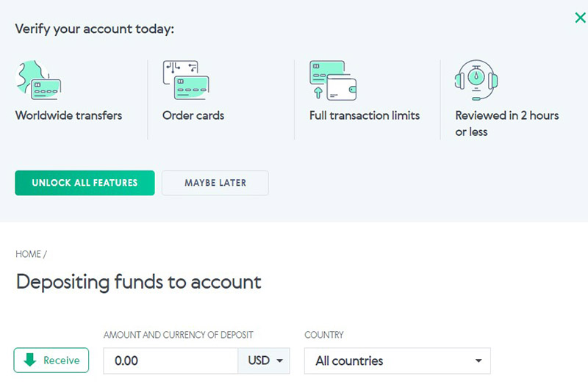Click the Order cards icon
588x387 pixels.
(x=186, y=80)
